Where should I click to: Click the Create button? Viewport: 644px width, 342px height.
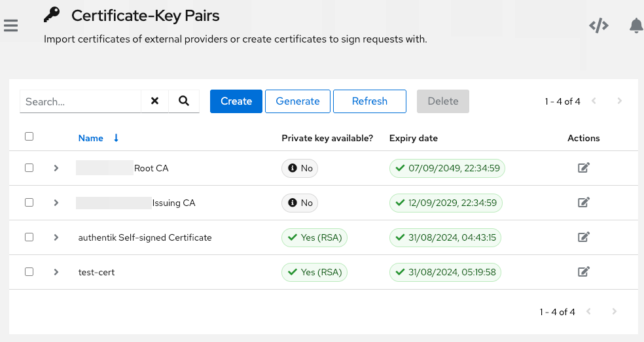pyautogui.click(x=236, y=101)
